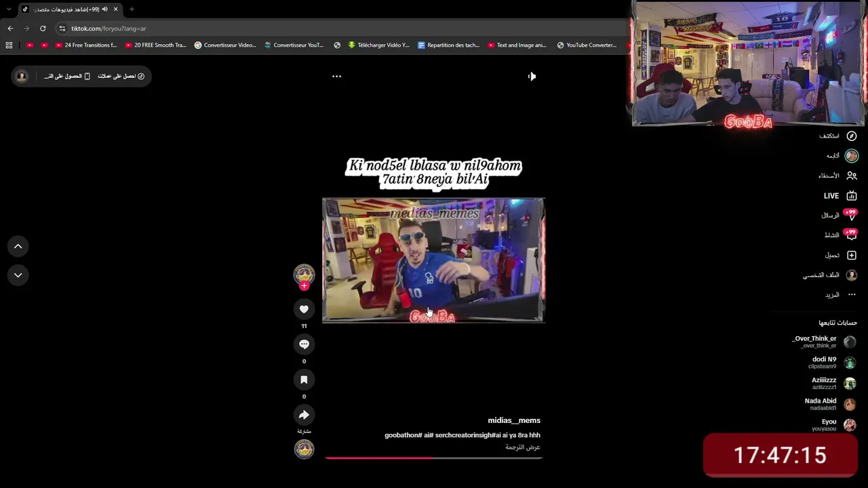Open the spinning sound disc below share

[x=304, y=449]
